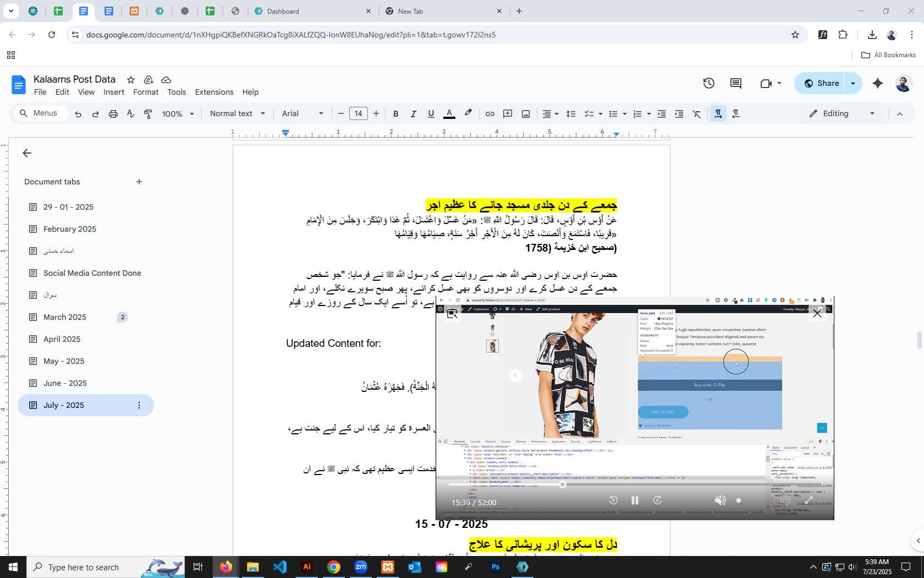Open Share options dropdown arrow
This screenshot has width=924, height=578.
coord(853,83)
